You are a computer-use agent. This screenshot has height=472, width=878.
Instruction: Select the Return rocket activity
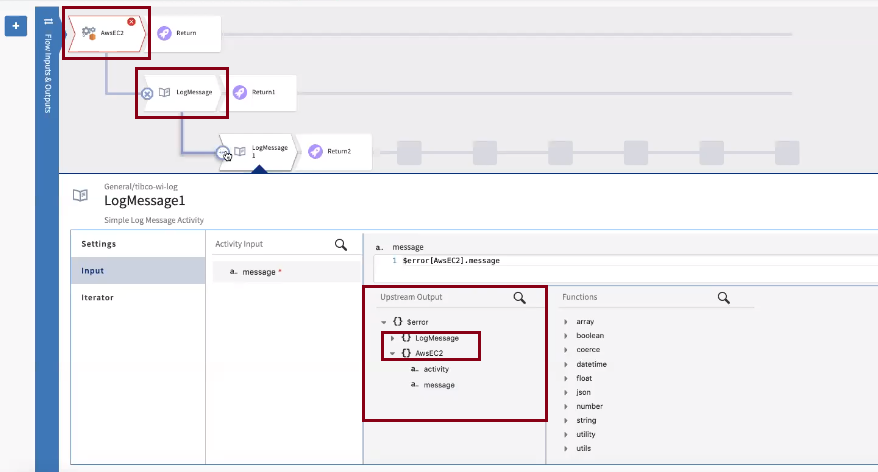click(x=185, y=34)
